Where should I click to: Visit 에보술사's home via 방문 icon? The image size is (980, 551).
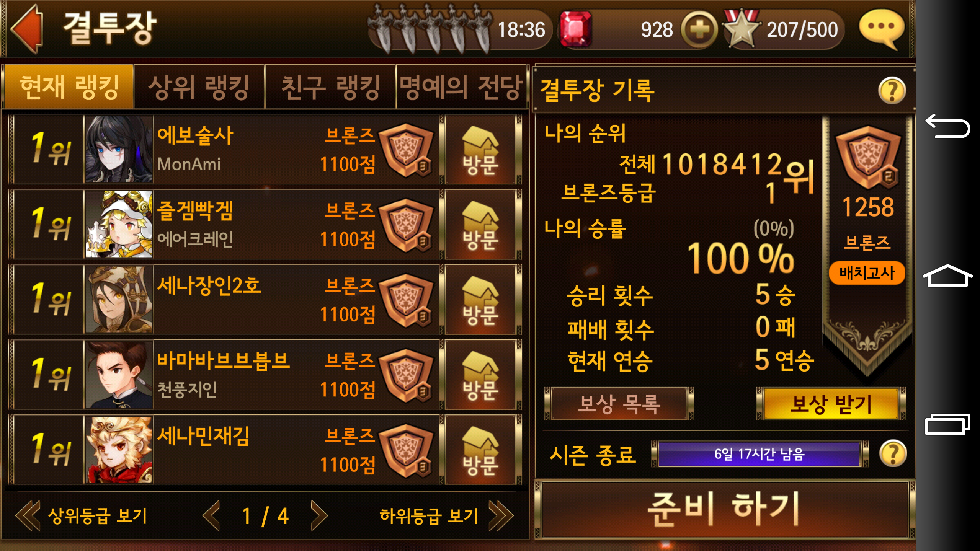click(x=480, y=150)
